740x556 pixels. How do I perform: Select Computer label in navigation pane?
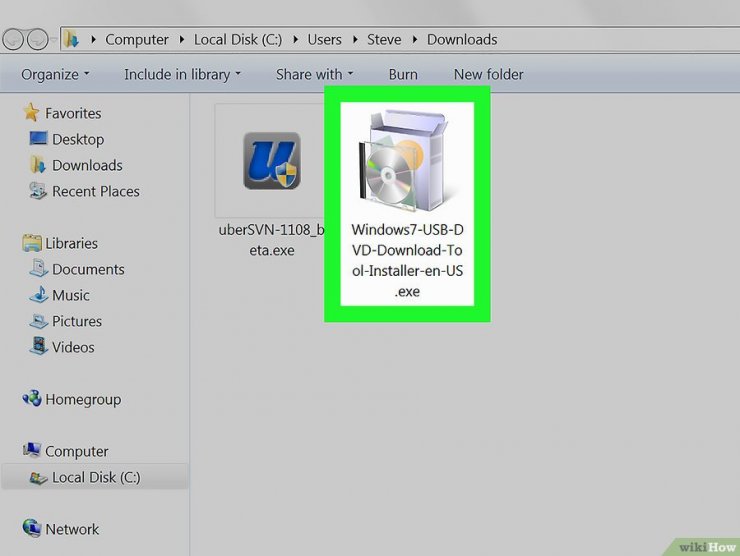[76, 451]
